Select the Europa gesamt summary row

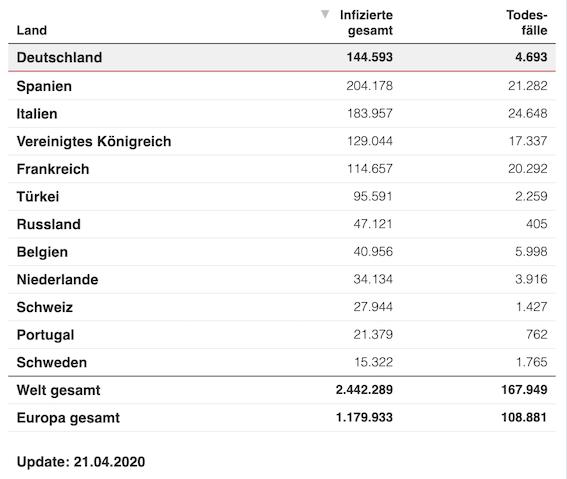pyautogui.click(x=282, y=418)
